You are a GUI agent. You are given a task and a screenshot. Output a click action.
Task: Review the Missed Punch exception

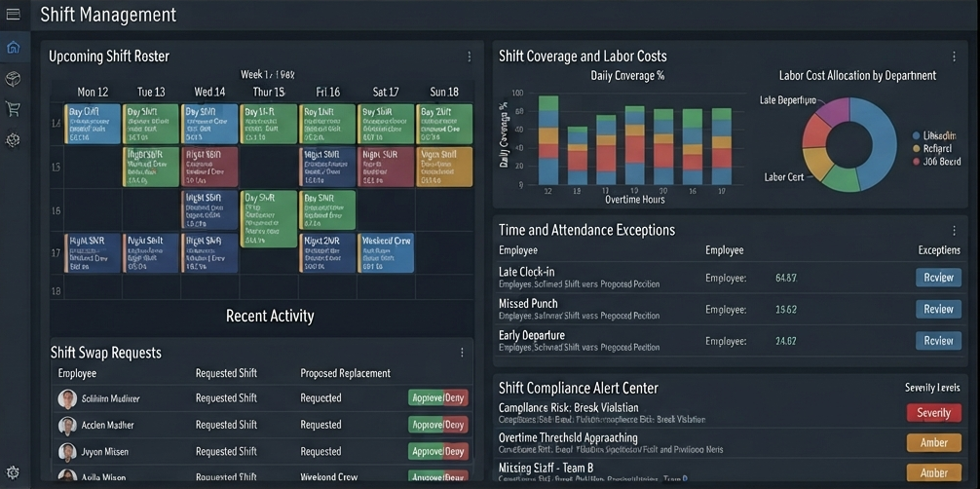(938, 309)
